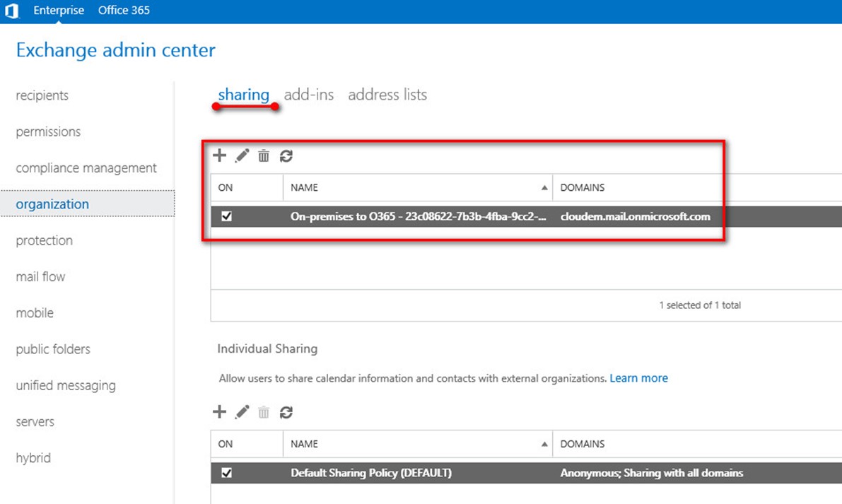The width and height of the screenshot is (842, 504).
Task: Open unified messaging settings
Action: 66,385
